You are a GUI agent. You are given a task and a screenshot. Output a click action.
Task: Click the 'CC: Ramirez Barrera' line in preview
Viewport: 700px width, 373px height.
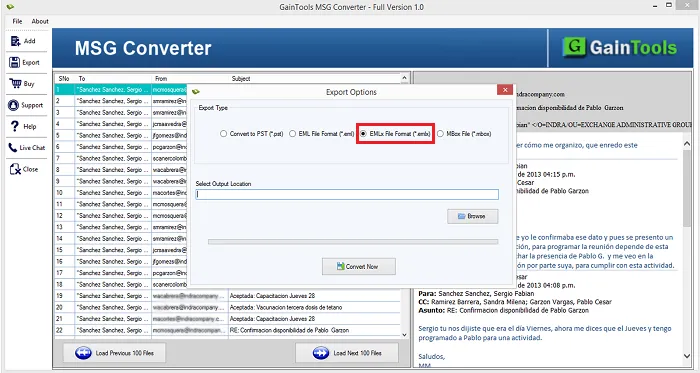(515, 302)
